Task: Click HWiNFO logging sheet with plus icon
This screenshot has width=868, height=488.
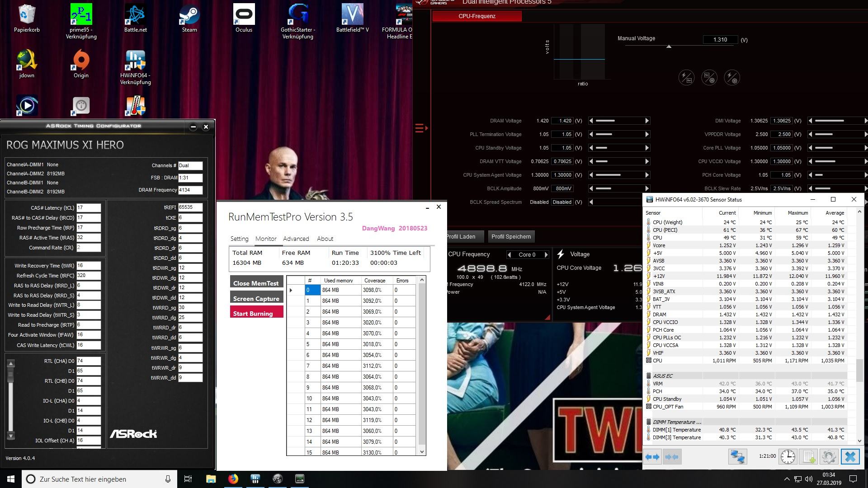Action: pos(809,457)
